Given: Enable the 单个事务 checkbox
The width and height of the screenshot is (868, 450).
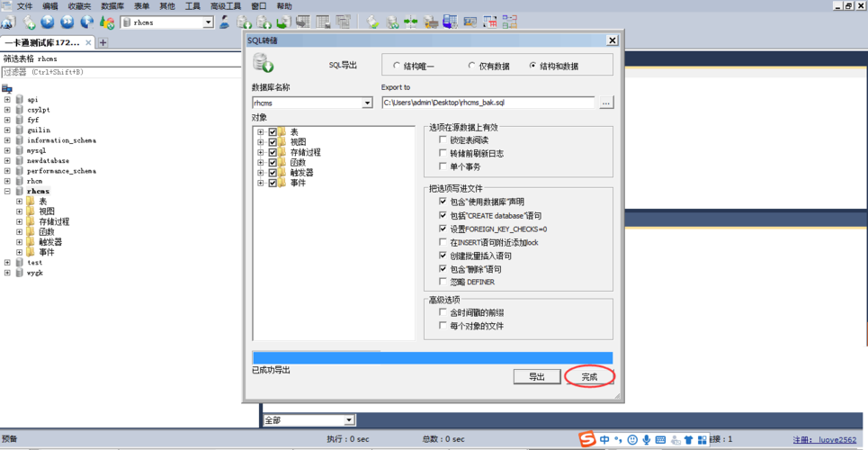Looking at the screenshot, I should [x=443, y=166].
